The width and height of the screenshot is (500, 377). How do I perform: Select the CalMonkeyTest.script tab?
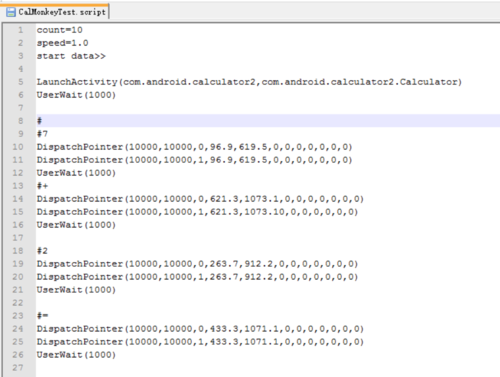coord(56,12)
